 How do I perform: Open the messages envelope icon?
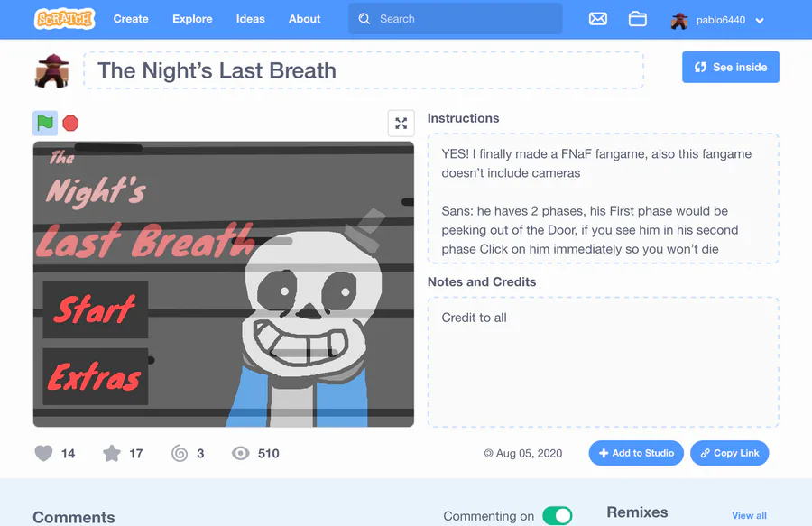pyautogui.click(x=598, y=19)
